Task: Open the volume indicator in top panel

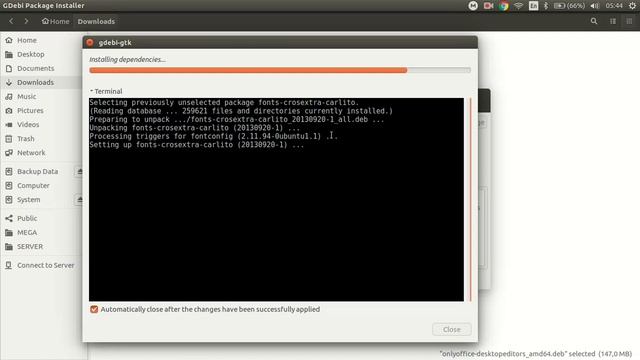Action: tap(595, 6)
